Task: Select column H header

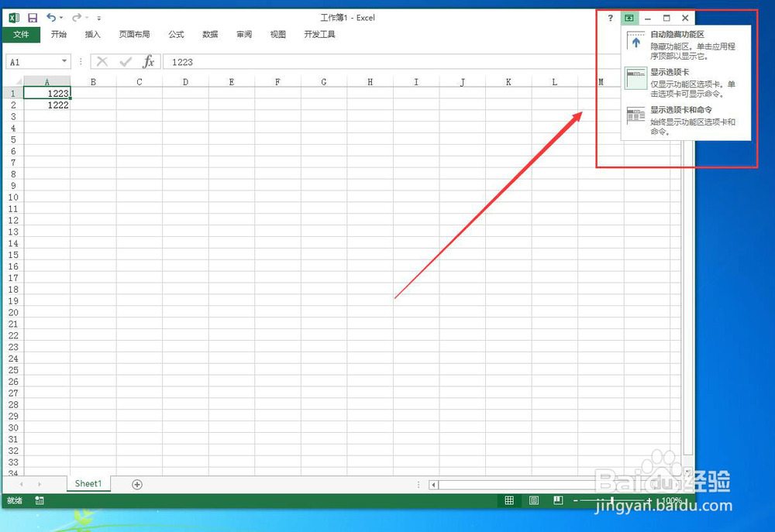Action: [x=370, y=81]
